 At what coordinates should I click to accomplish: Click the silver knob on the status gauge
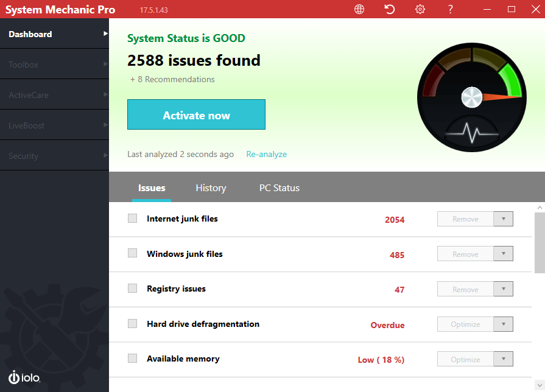point(471,96)
